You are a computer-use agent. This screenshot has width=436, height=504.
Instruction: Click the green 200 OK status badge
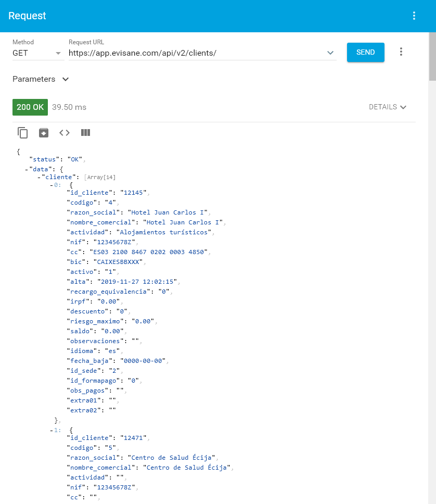coord(30,107)
